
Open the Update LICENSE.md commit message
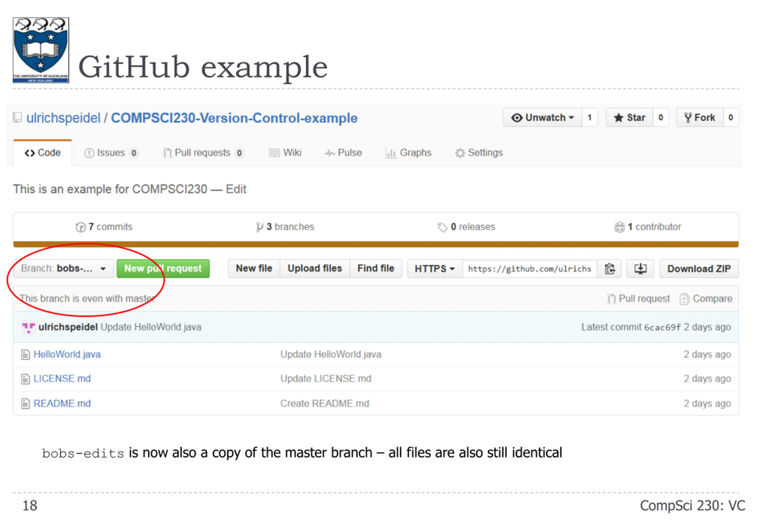[x=326, y=379]
